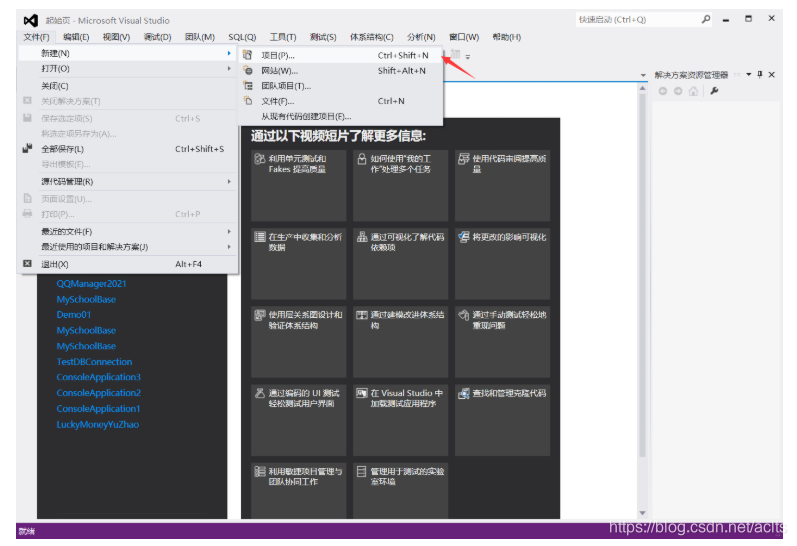
Task: Open the improve architecture by modeling tile
Action: click(x=401, y=342)
